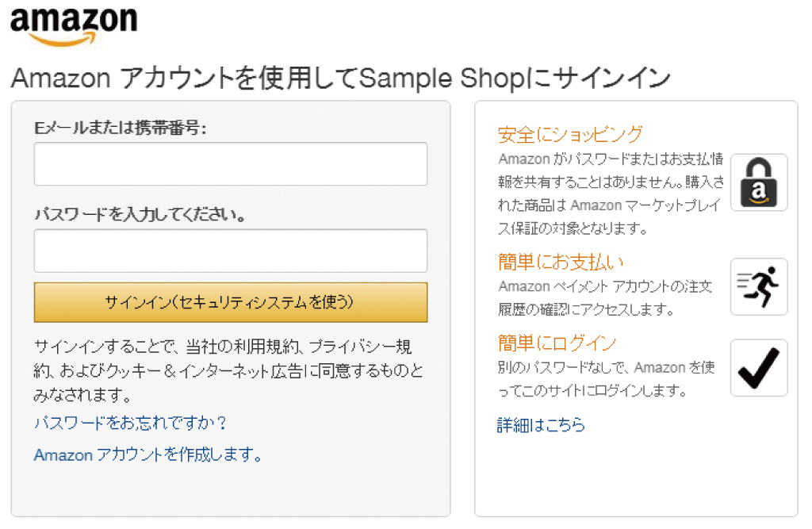
Task: Click the 安全にショッピング heading
Action: (x=569, y=134)
